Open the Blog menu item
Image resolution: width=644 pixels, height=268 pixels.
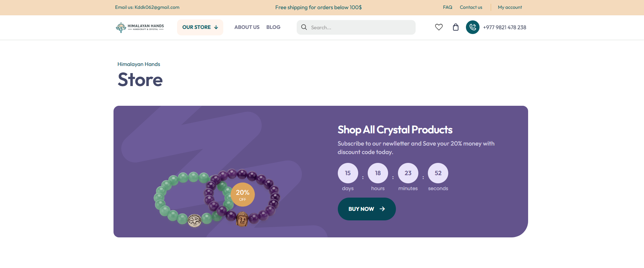coord(273,27)
